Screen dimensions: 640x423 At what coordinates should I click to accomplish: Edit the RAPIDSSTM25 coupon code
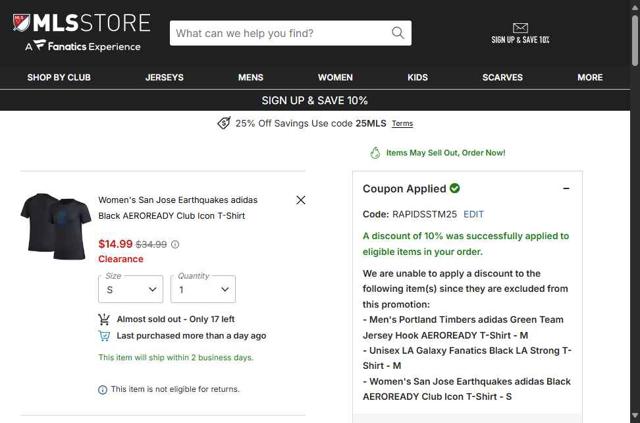coord(473,214)
